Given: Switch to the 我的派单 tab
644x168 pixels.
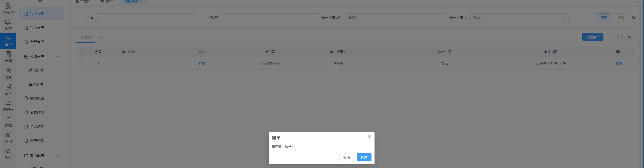Looking at the screenshot, I should pos(107,1).
